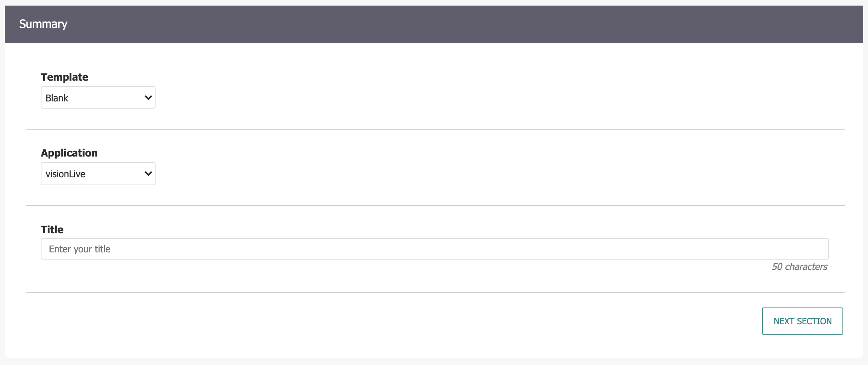Expand the Template options list

tap(98, 97)
